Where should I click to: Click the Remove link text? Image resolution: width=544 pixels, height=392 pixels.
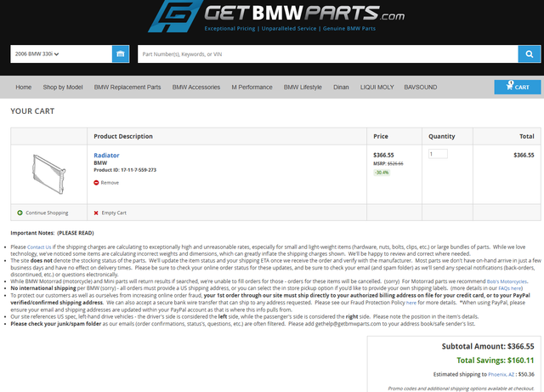click(110, 183)
